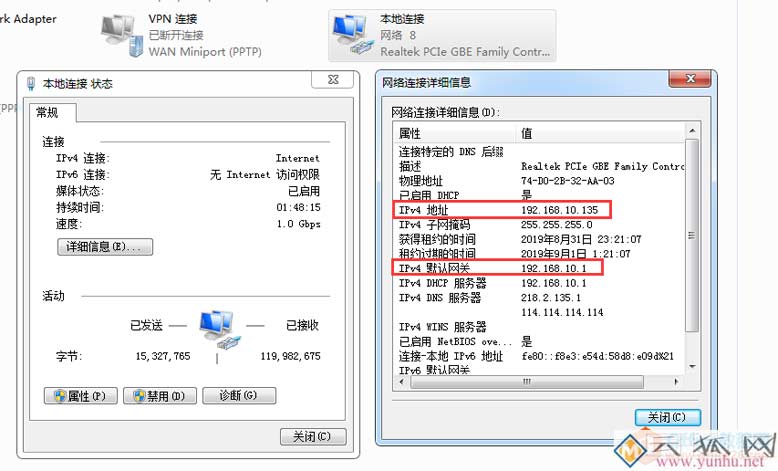This screenshot has width=778, height=471.
Task: Click the 禁用(D) button
Action: [x=160, y=396]
